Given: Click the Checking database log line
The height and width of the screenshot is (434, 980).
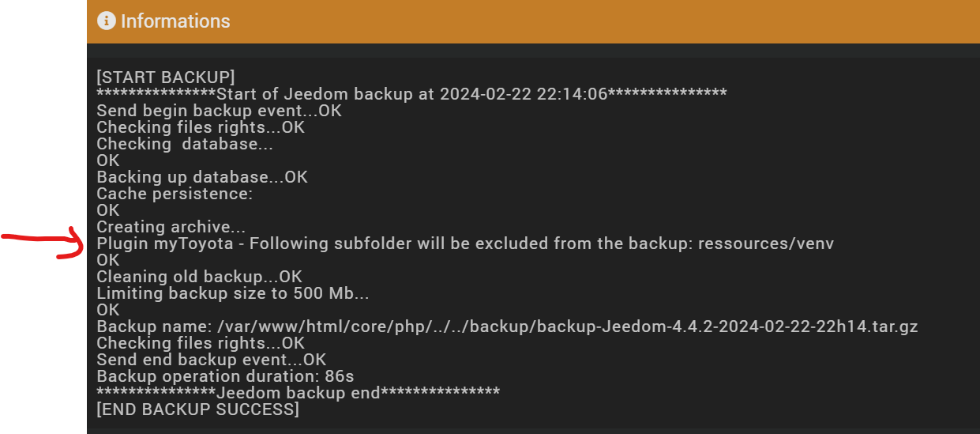Looking at the screenshot, I should pos(185,144).
